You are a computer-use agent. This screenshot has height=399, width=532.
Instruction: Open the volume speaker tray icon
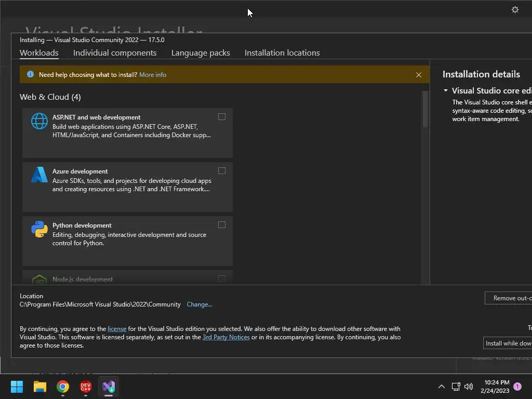469,387
